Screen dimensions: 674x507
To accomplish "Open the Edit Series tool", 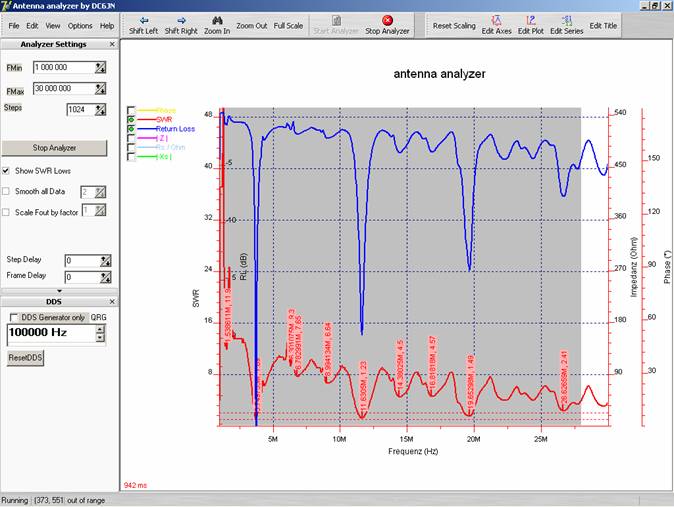I will tap(567, 19).
